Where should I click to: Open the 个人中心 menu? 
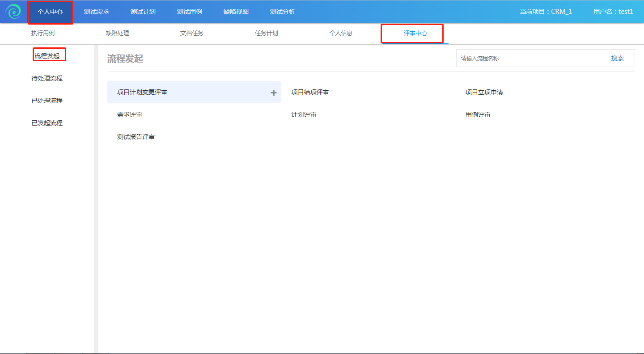(x=50, y=12)
